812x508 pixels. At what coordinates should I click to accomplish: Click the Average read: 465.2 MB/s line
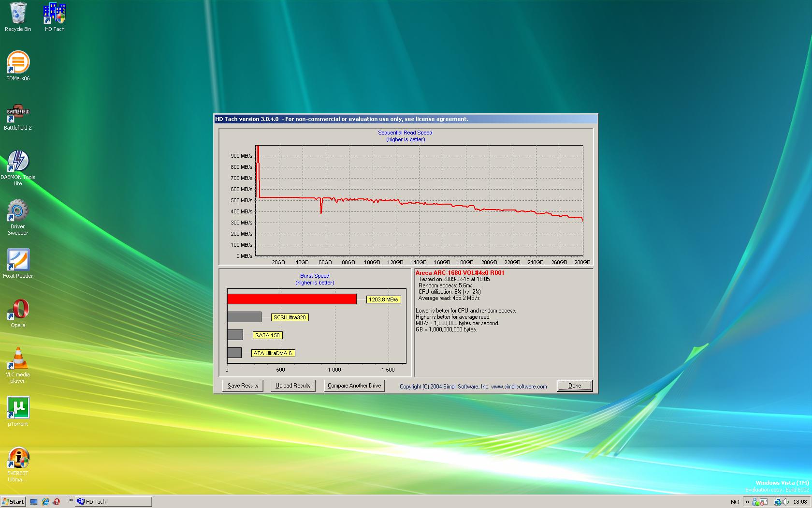[x=449, y=298]
